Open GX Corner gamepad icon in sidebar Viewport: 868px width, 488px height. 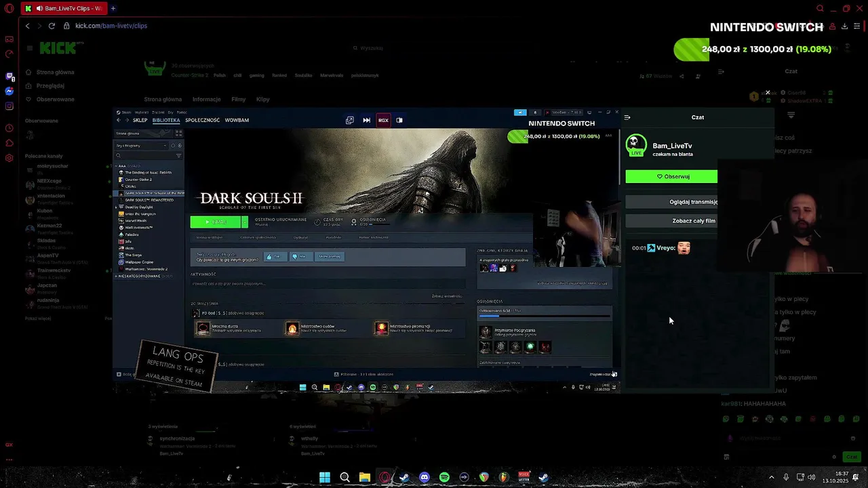click(9, 39)
